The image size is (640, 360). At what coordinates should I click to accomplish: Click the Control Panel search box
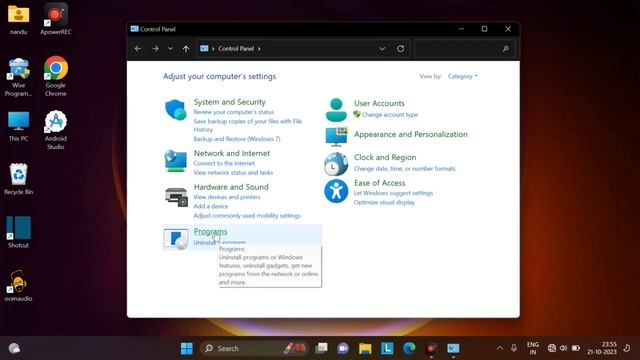[464, 49]
